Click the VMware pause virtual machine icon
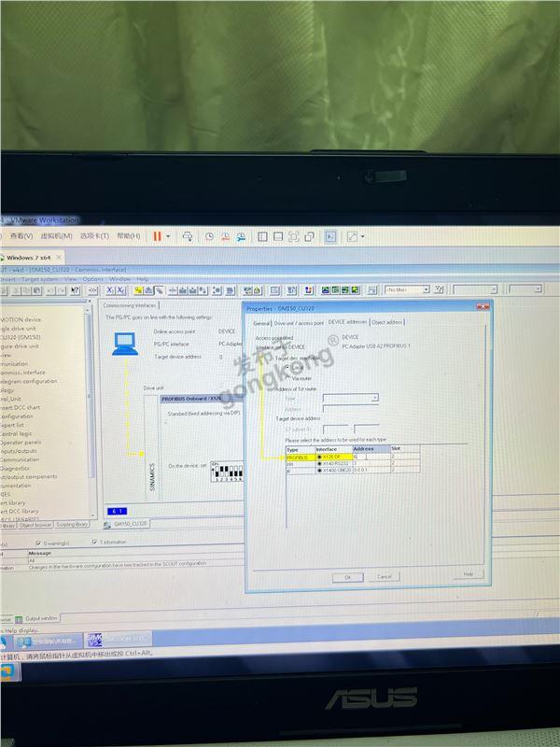This screenshot has width=560, height=747. pyautogui.click(x=157, y=236)
